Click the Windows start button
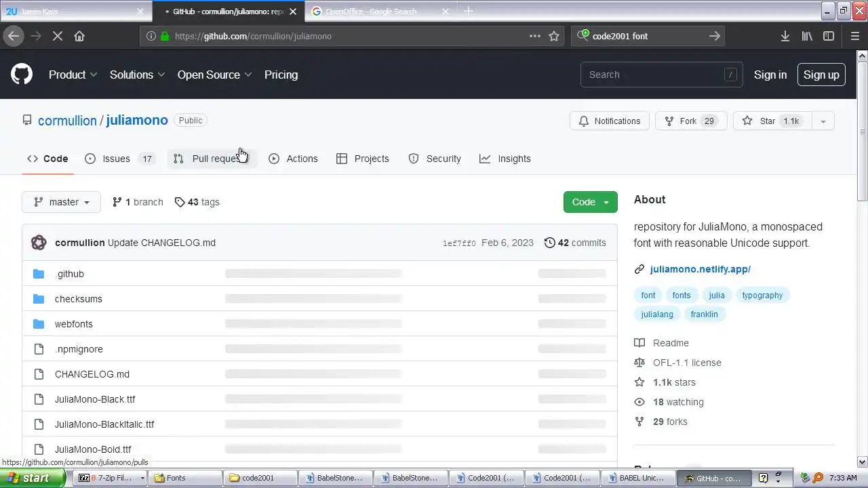The height and width of the screenshot is (488, 868). click(32, 478)
